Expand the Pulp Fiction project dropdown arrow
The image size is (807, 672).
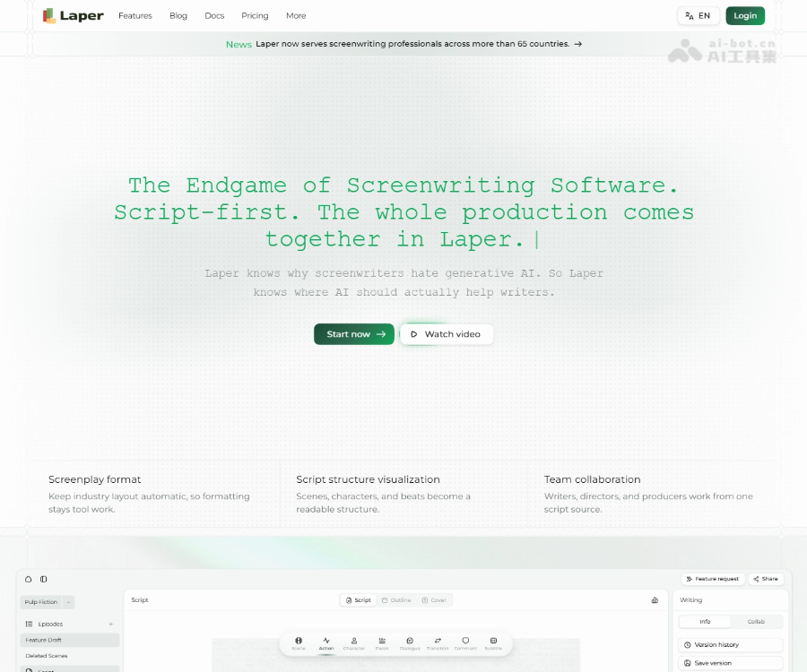68,602
